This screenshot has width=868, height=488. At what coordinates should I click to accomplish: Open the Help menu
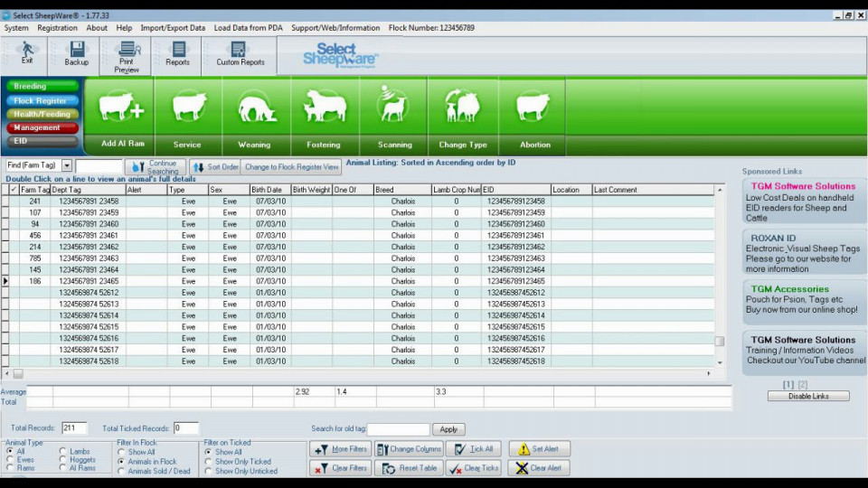coord(124,28)
